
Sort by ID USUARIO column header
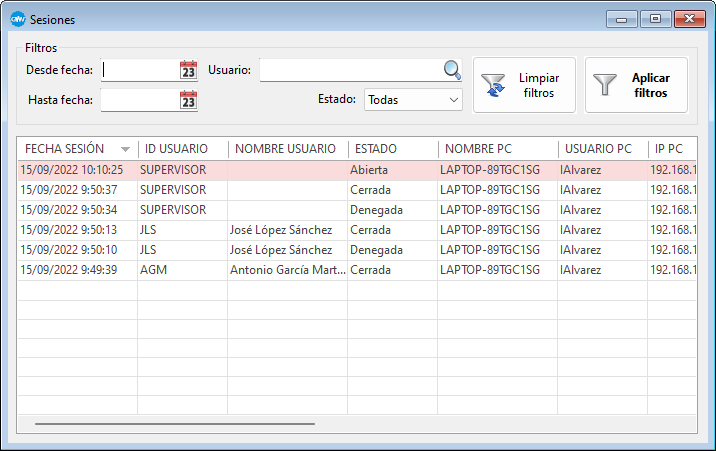tap(182, 149)
